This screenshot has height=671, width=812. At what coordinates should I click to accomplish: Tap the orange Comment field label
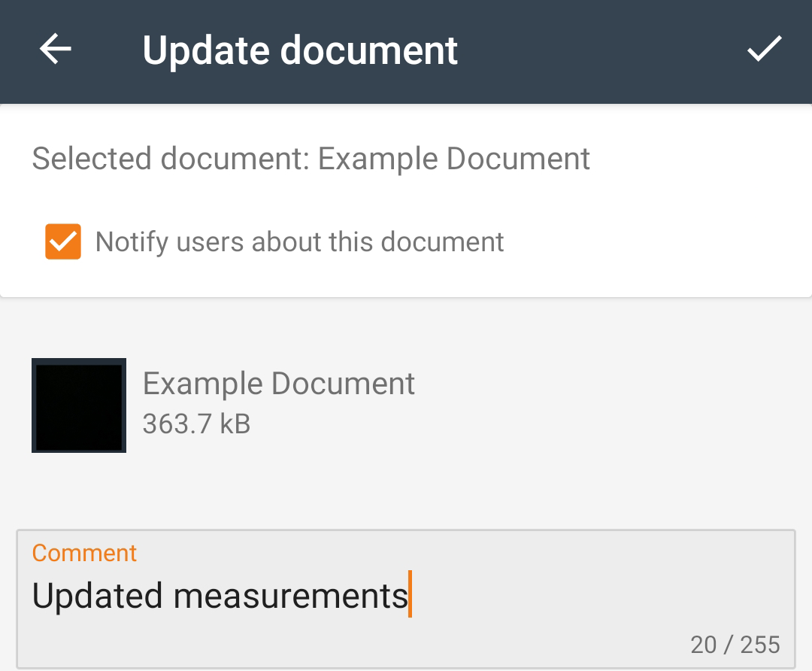point(84,554)
